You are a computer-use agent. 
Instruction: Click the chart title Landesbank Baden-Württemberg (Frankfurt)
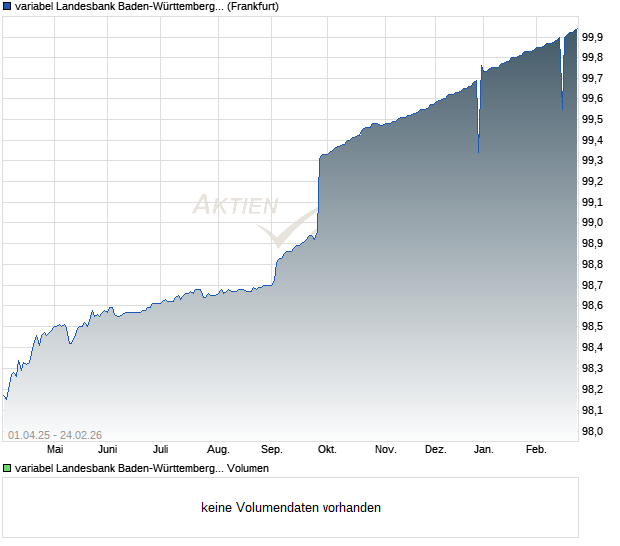pos(147,7)
